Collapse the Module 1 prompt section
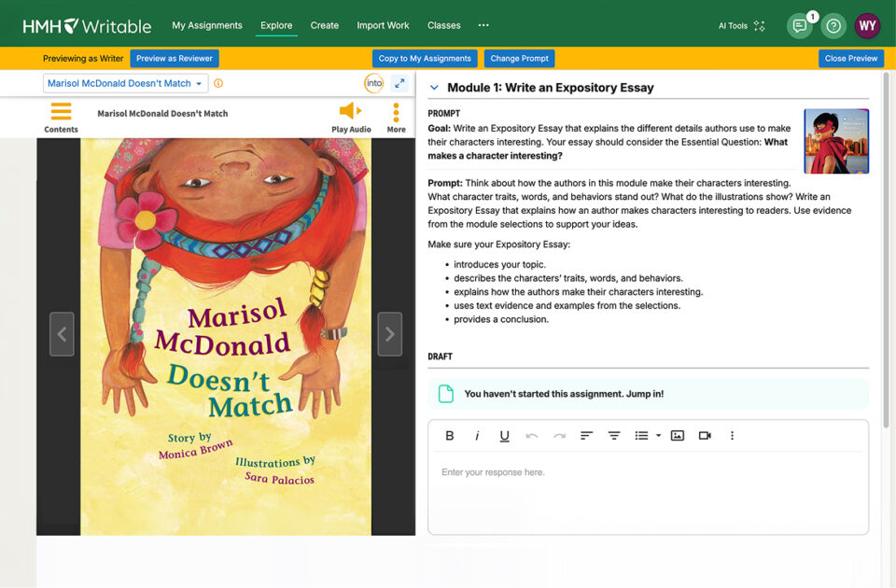 click(x=434, y=88)
